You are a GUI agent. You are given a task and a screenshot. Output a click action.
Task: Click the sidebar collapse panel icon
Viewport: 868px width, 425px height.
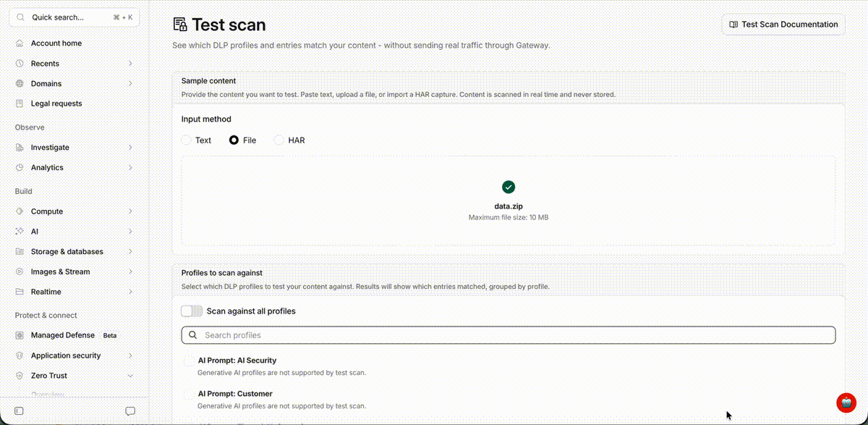click(19, 411)
